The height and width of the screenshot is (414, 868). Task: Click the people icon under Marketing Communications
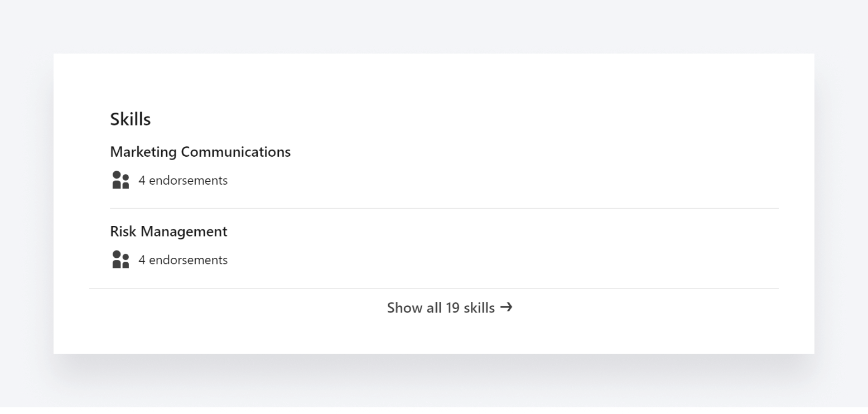click(x=120, y=180)
